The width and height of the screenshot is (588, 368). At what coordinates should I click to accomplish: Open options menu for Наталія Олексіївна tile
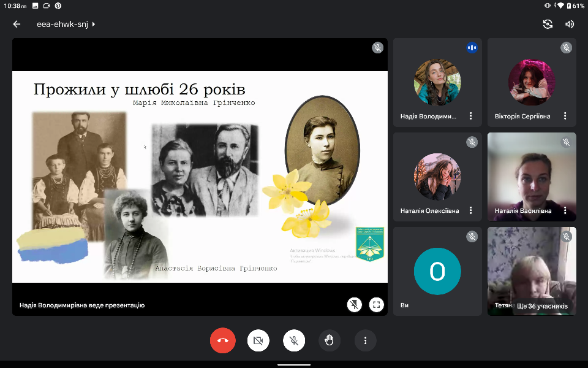[x=470, y=210]
